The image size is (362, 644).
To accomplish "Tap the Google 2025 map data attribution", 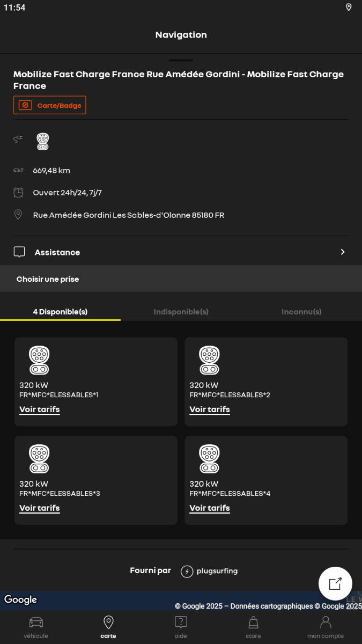I will 268,606.
